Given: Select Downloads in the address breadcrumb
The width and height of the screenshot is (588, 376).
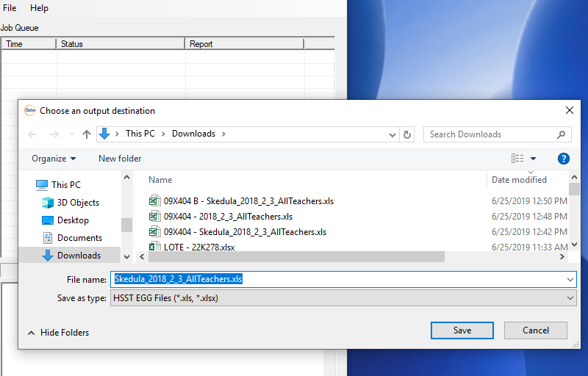Looking at the screenshot, I should point(193,134).
